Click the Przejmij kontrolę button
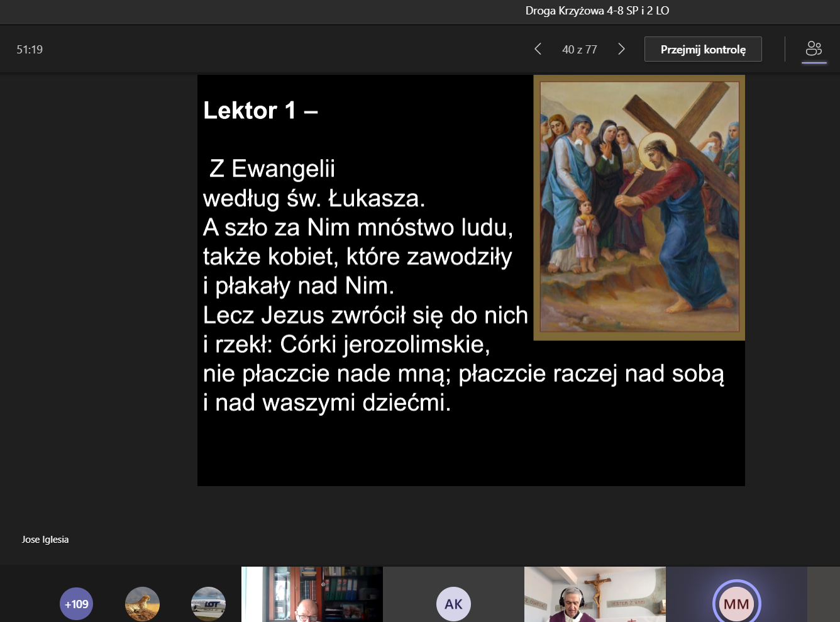 703,49
